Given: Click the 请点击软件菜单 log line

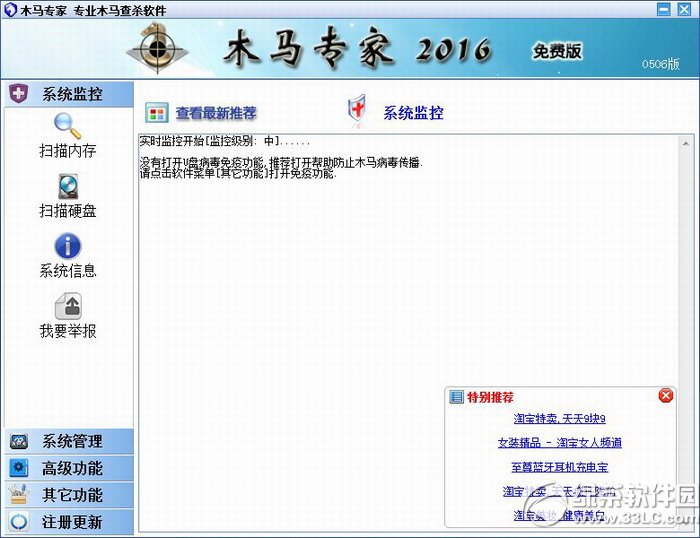Looking at the screenshot, I should tap(238, 173).
